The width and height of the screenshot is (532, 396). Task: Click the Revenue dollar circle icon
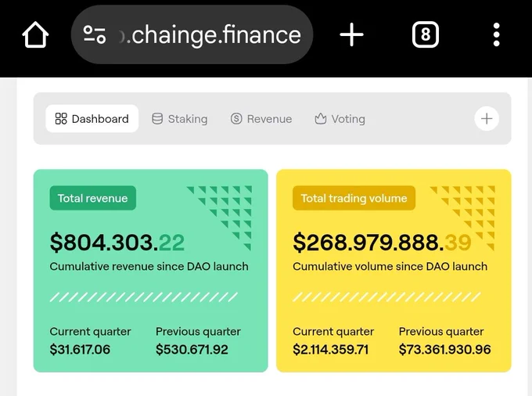coord(236,119)
